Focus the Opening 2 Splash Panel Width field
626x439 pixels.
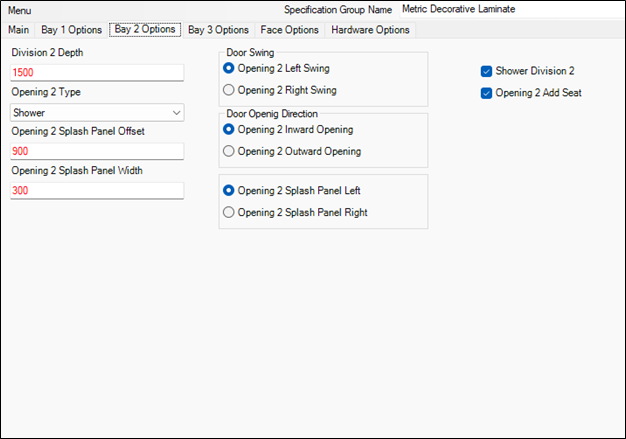[97, 190]
